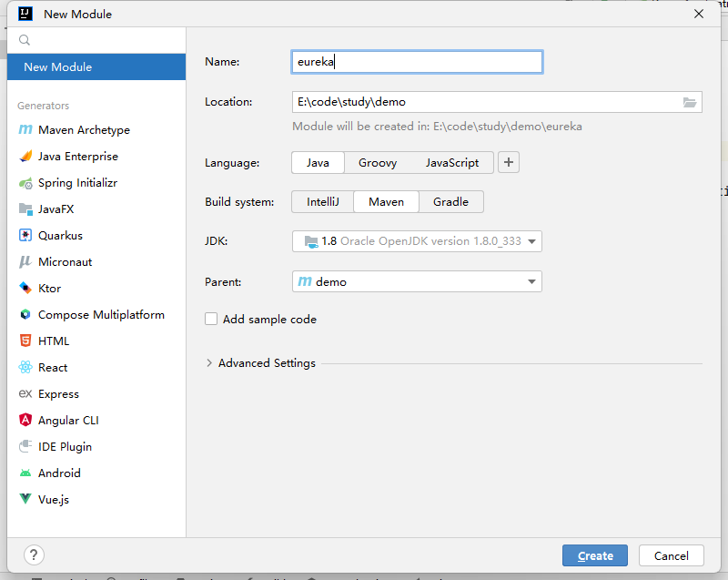Open the help question mark button
The image size is (728, 580).
point(34,555)
